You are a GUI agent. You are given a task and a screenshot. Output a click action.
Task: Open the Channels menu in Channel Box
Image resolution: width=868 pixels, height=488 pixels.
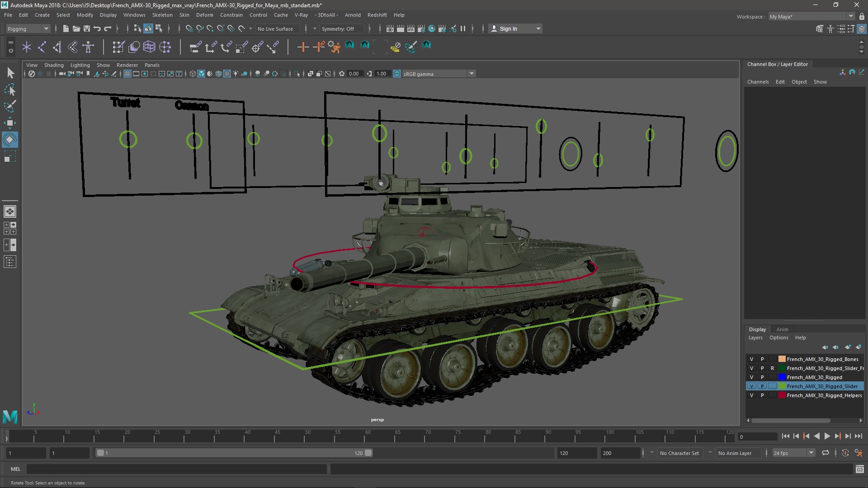click(x=758, y=82)
